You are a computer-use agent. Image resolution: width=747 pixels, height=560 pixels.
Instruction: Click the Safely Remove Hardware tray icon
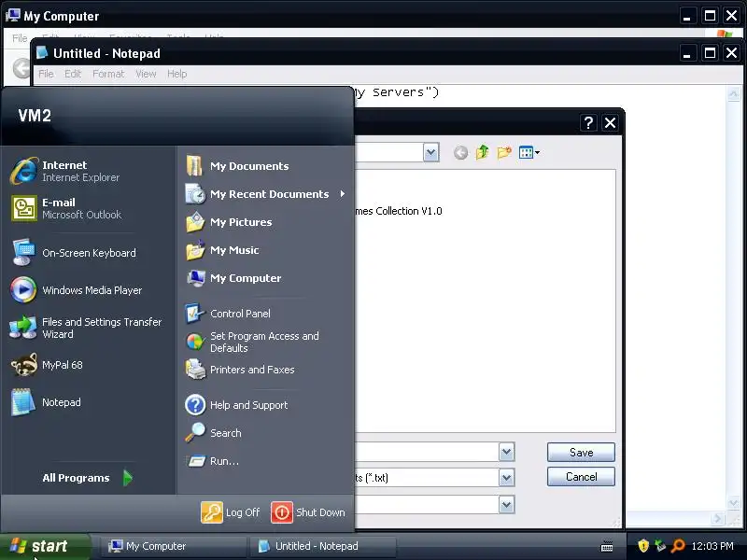click(x=660, y=546)
